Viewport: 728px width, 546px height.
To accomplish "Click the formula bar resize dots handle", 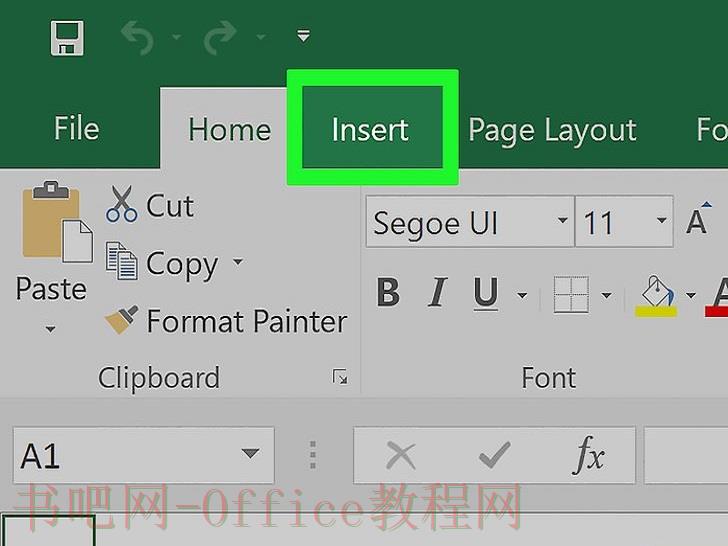I will 313,455.
